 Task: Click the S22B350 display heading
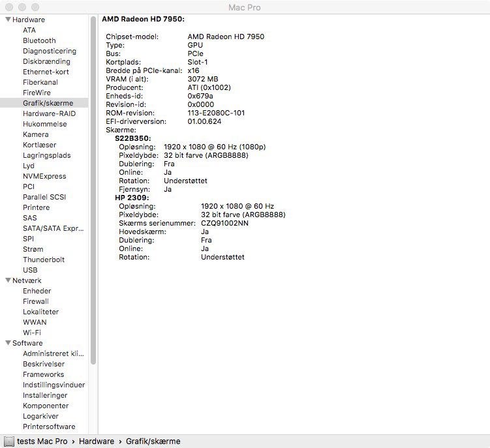click(x=133, y=138)
